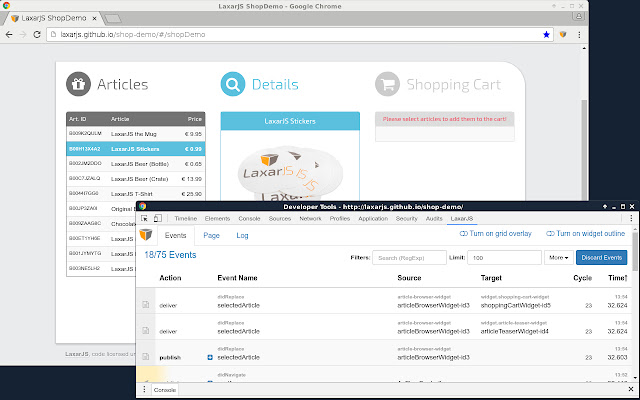This screenshot has height=400, width=640.
Task: Select the LaxarJS Beer (Bottle) row
Action: (x=136, y=164)
